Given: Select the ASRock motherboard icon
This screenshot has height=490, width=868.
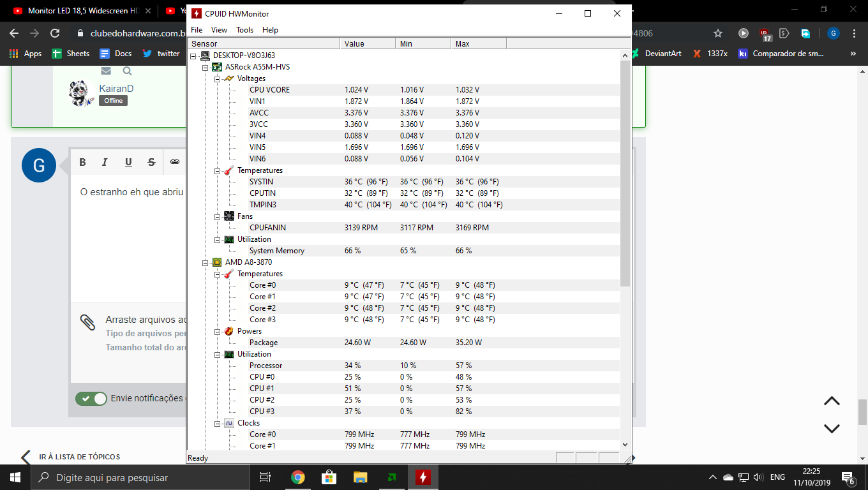Looking at the screenshot, I should click(217, 67).
